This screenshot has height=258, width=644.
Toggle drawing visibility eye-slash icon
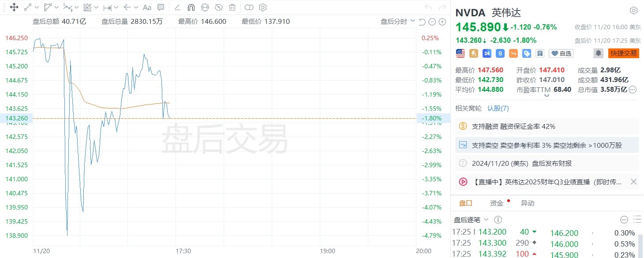[x=218, y=7]
